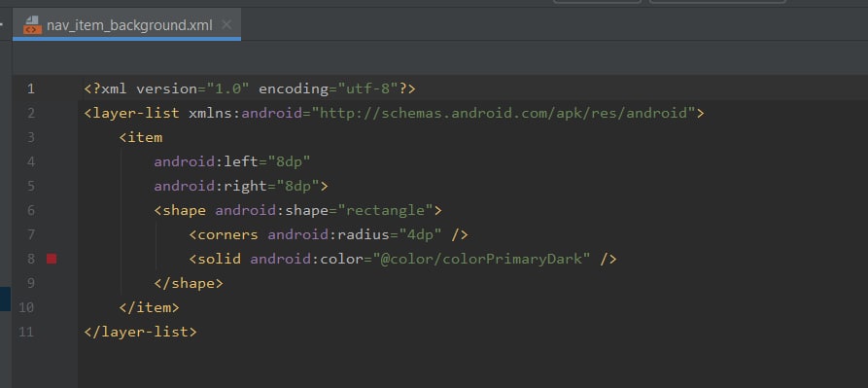
Task: Click the closing shape tag
Action: pos(189,283)
